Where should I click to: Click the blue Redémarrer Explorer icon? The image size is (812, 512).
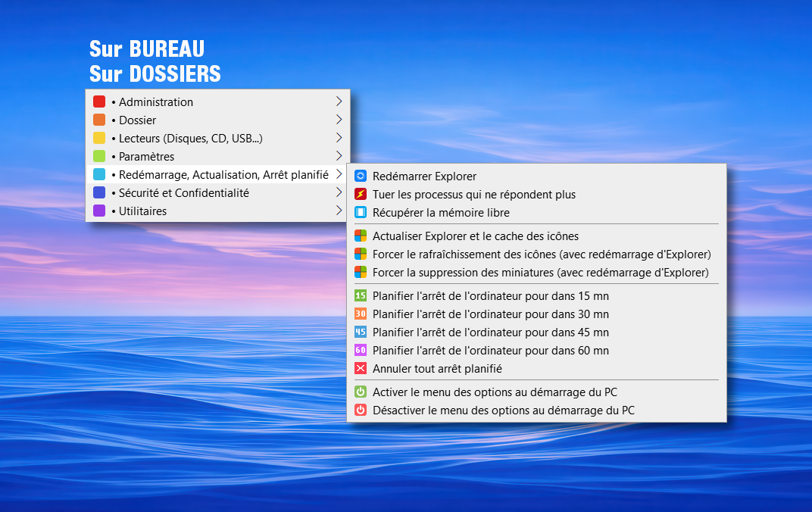(361, 176)
